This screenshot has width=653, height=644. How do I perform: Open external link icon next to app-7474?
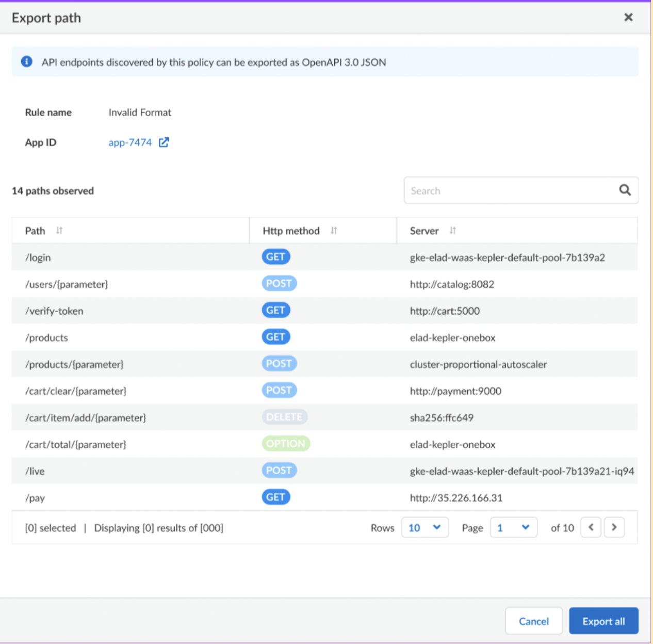tap(164, 142)
